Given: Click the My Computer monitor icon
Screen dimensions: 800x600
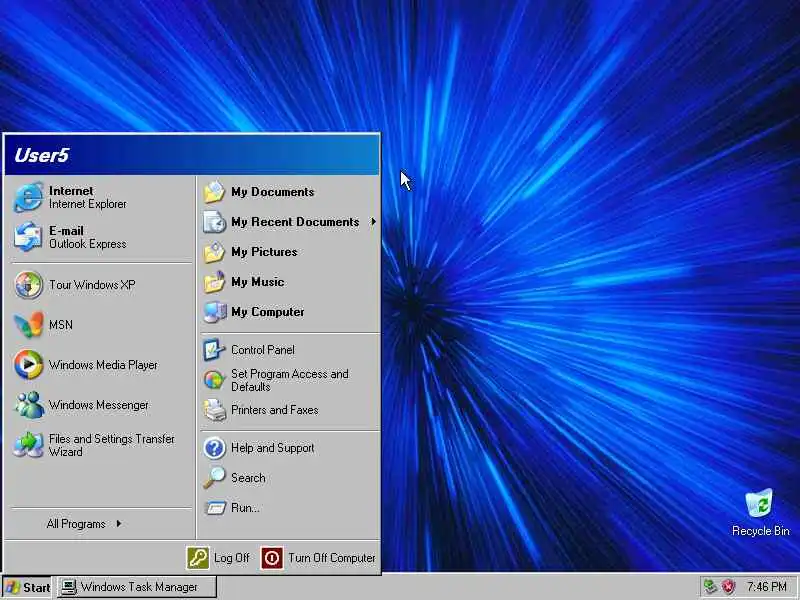Looking at the screenshot, I should pyautogui.click(x=214, y=312).
